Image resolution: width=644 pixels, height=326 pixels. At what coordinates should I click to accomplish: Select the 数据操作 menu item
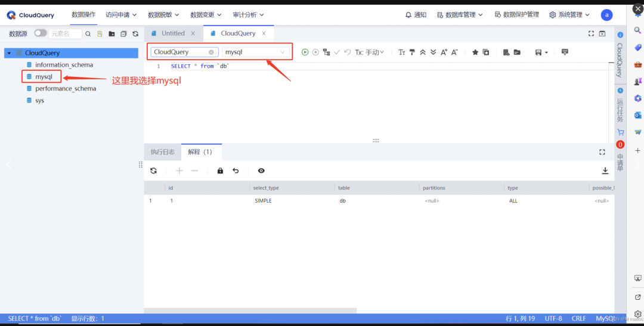83,15
